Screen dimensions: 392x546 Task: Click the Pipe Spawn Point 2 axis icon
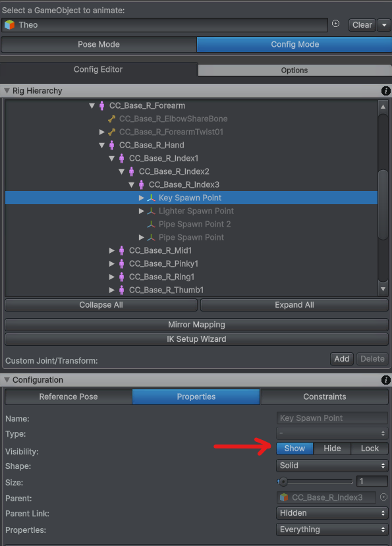click(151, 224)
